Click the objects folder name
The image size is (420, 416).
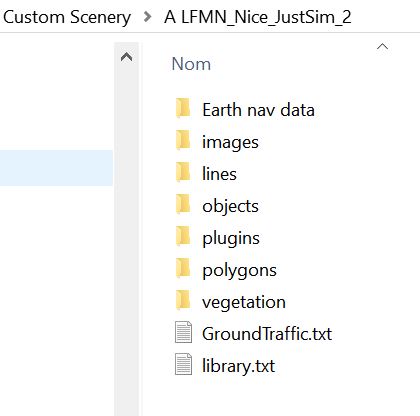pyautogui.click(x=230, y=206)
